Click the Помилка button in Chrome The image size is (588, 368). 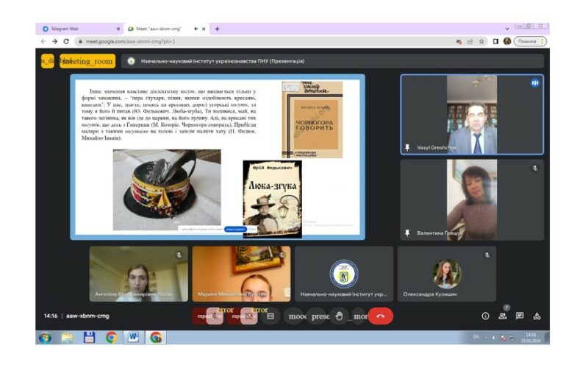pyautogui.click(x=529, y=41)
